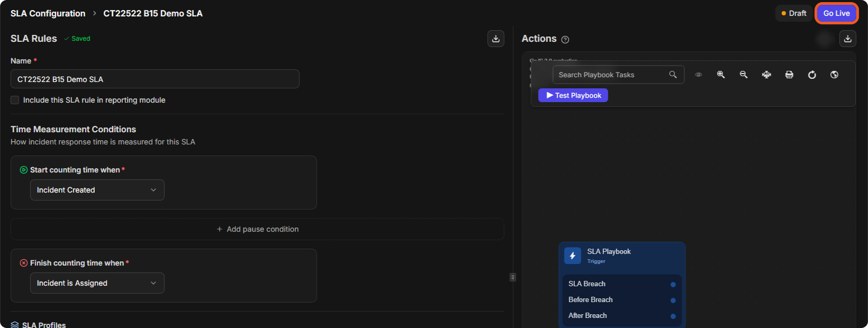Add pause condition

(257, 229)
